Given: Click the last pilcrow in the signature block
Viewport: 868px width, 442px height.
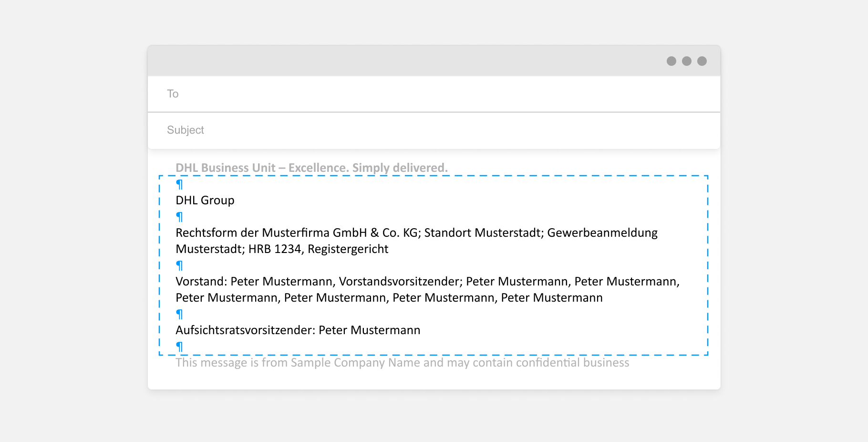Looking at the screenshot, I should coord(179,347).
